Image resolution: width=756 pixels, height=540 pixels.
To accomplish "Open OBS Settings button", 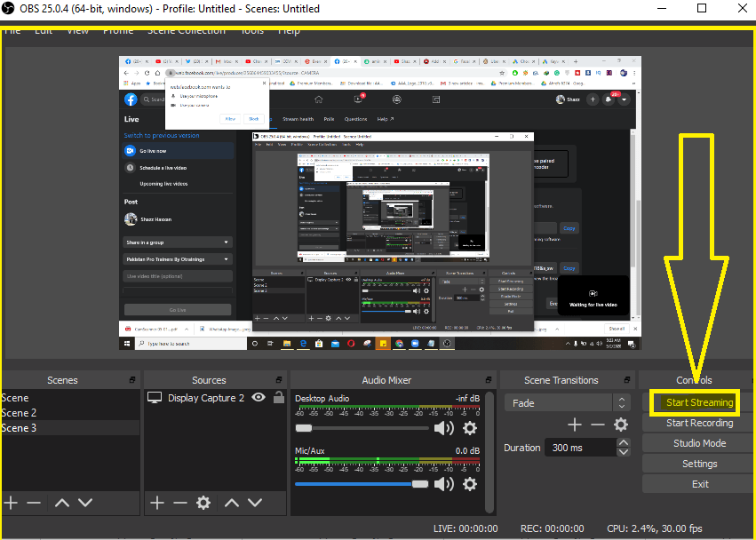I will coord(699,464).
